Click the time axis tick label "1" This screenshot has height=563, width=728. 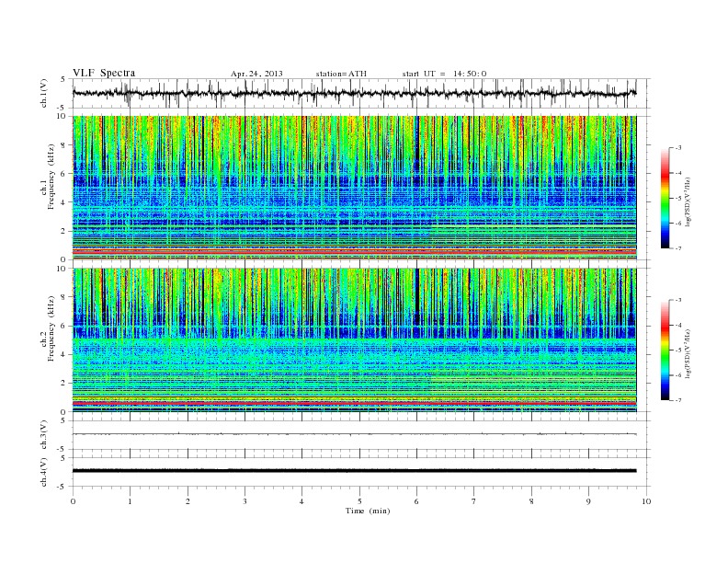[x=130, y=501]
